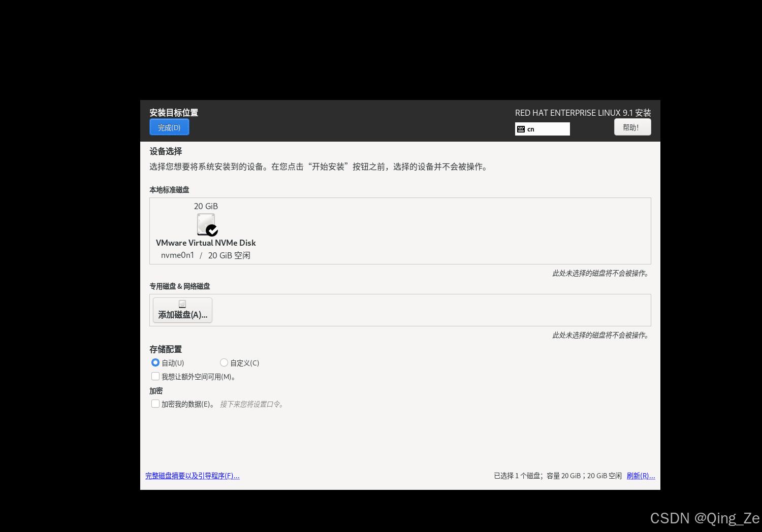Enable 加密我的数据(E) encryption checkbox

coord(155,404)
